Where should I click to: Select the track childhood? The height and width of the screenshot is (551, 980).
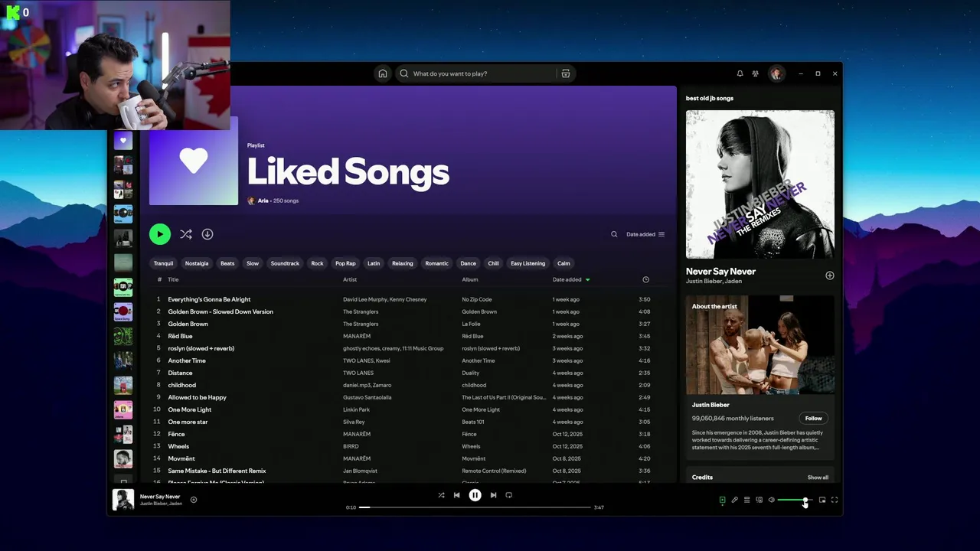pyautogui.click(x=182, y=385)
